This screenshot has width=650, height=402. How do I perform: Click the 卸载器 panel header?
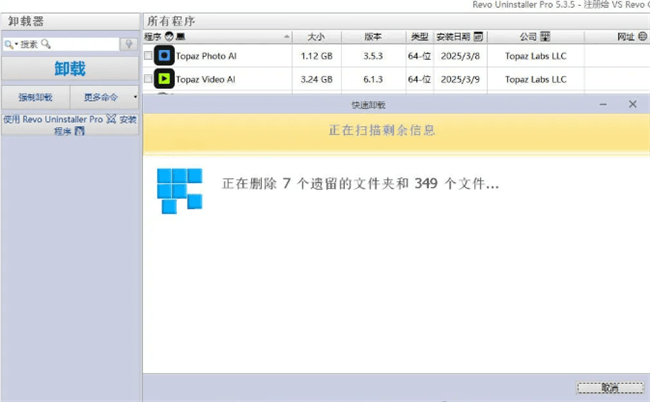click(x=70, y=21)
